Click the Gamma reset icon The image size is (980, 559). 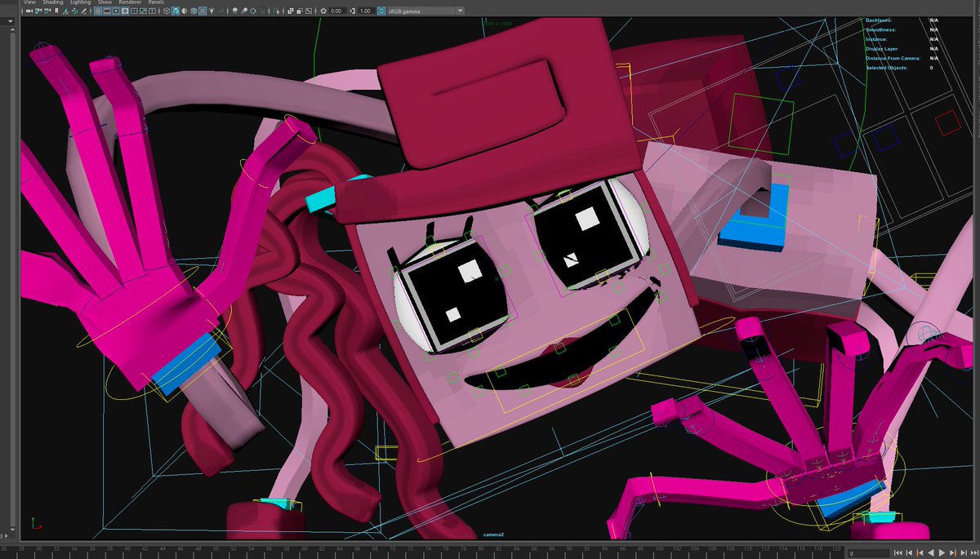[x=353, y=11]
